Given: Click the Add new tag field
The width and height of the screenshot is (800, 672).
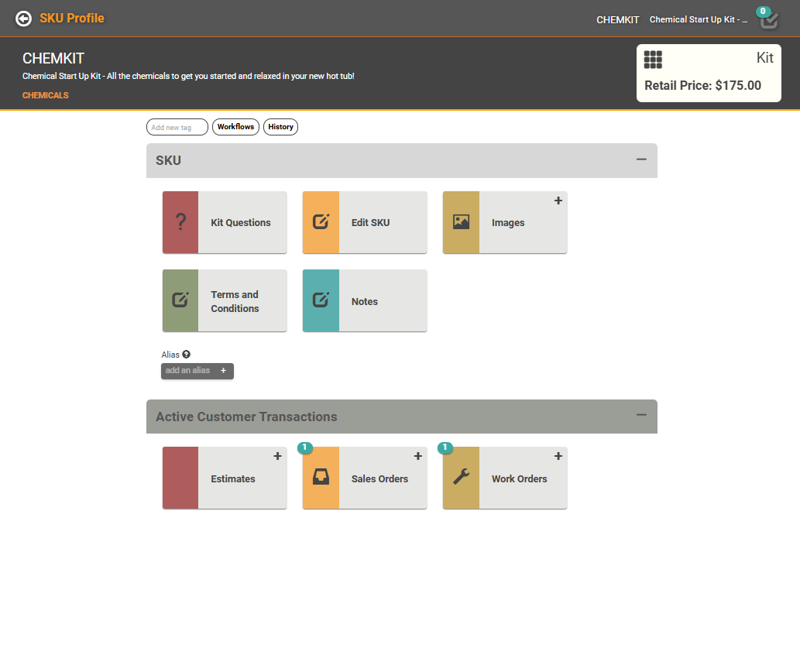Looking at the screenshot, I should click(x=177, y=128).
